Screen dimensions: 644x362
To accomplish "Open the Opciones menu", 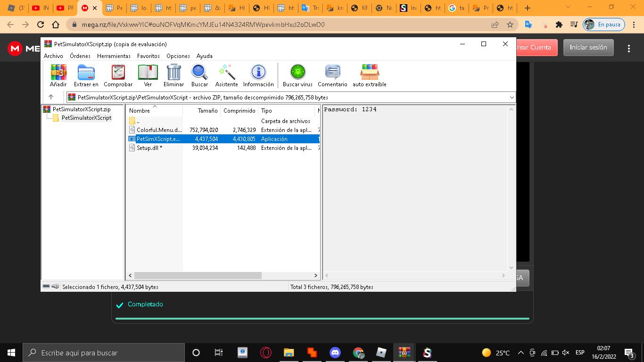I will (178, 56).
